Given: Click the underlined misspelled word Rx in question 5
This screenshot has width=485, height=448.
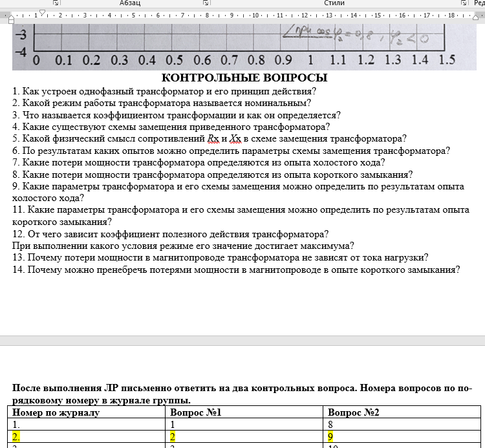Looking at the screenshot, I should click(213, 138).
